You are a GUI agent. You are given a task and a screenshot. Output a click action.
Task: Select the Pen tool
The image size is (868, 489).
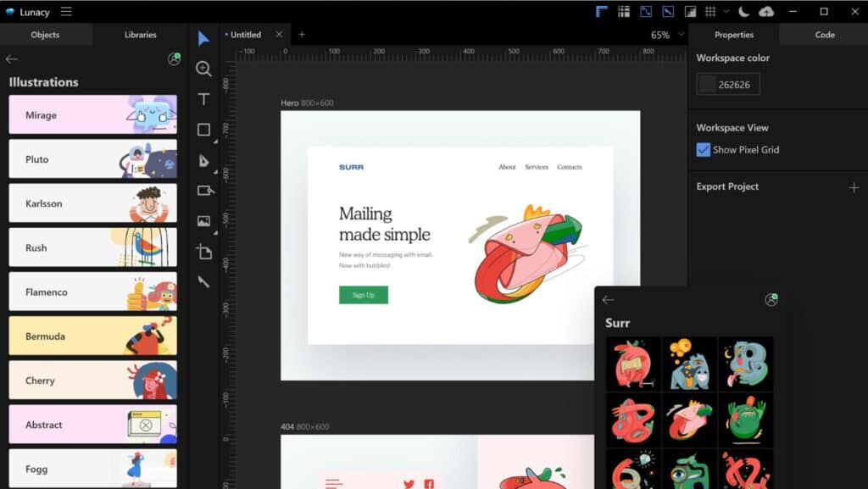(x=203, y=160)
